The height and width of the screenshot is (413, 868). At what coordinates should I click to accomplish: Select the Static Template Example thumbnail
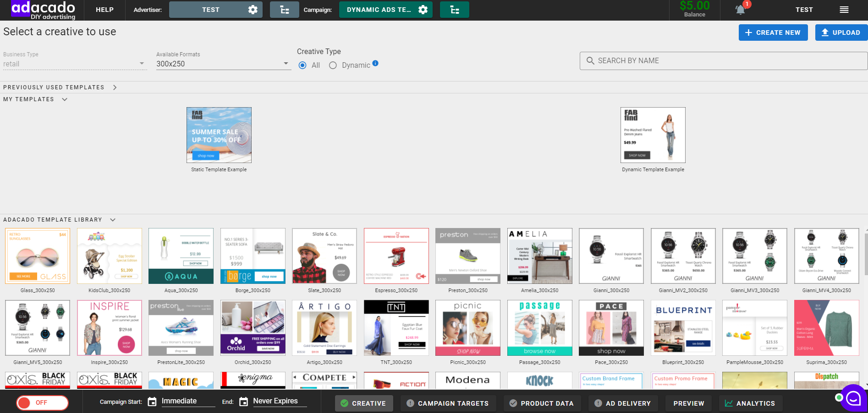[219, 135]
